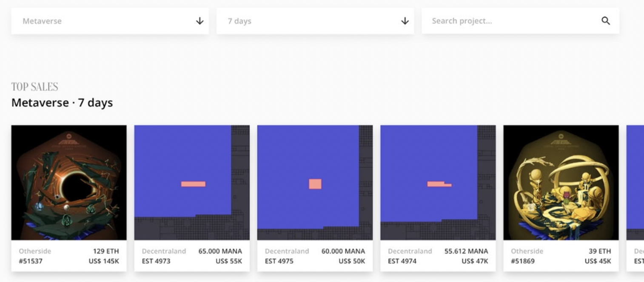Click the EST 4973 estate name

[x=156, y=261]
